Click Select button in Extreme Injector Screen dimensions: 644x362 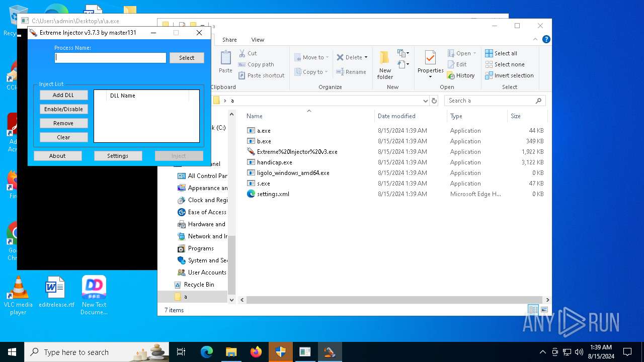187,58
